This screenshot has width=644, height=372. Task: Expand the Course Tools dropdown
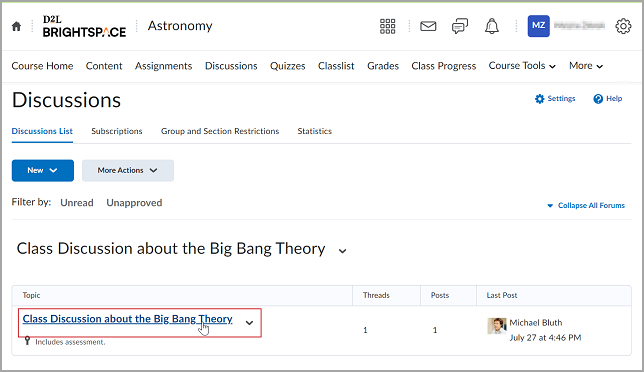[522, 66]
